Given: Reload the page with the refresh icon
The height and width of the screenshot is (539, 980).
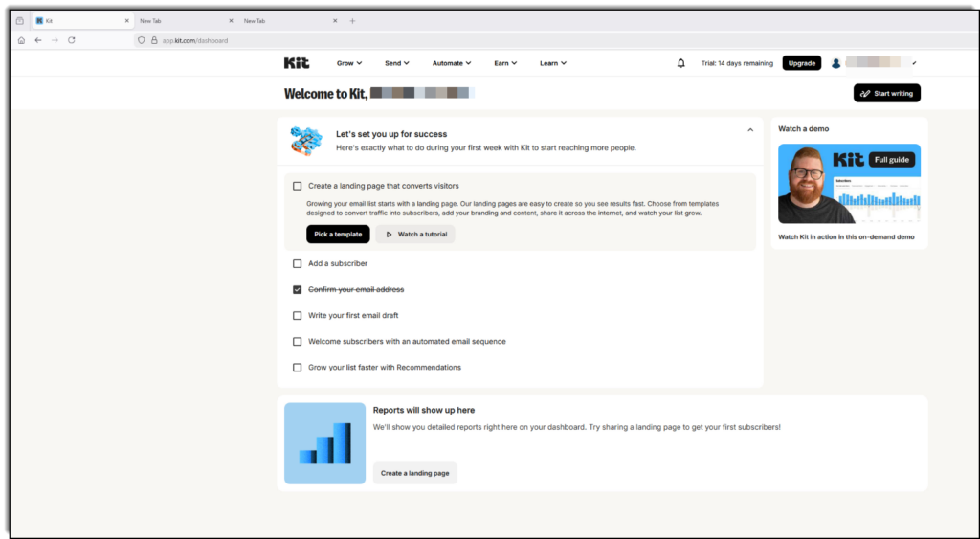Looking at the screenshot, I should coord(72,40).
